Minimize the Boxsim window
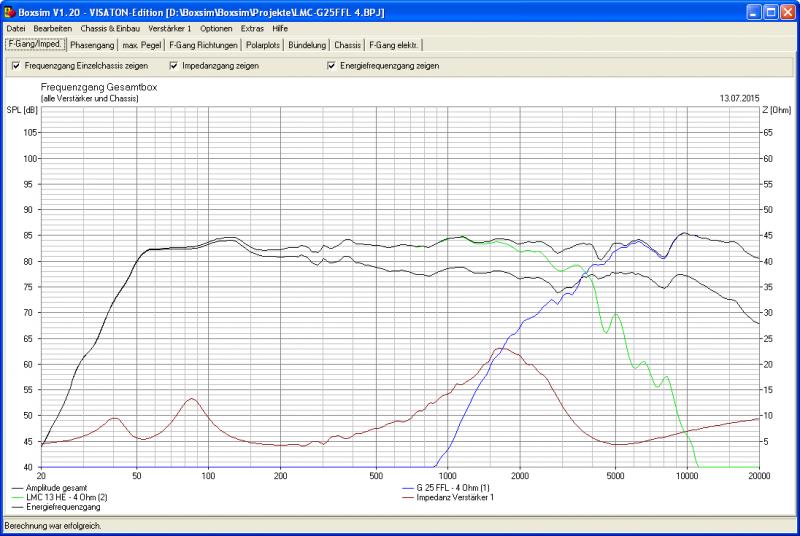 click(752, 11)
